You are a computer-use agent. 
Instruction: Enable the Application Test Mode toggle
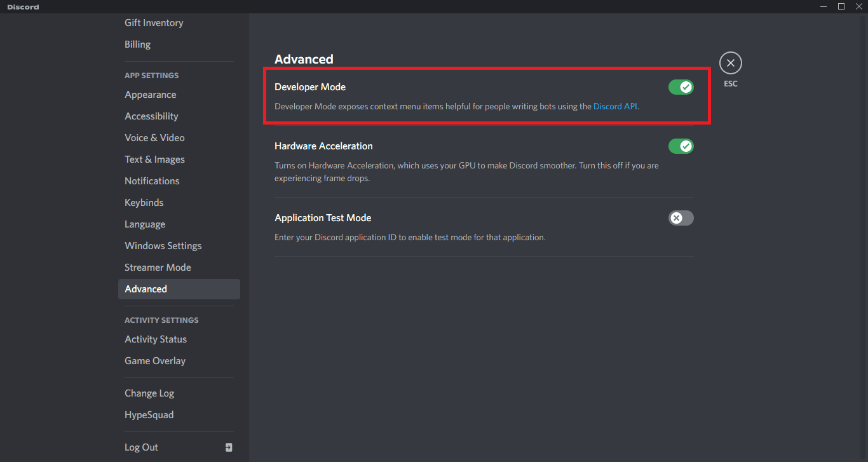point(681,218)
